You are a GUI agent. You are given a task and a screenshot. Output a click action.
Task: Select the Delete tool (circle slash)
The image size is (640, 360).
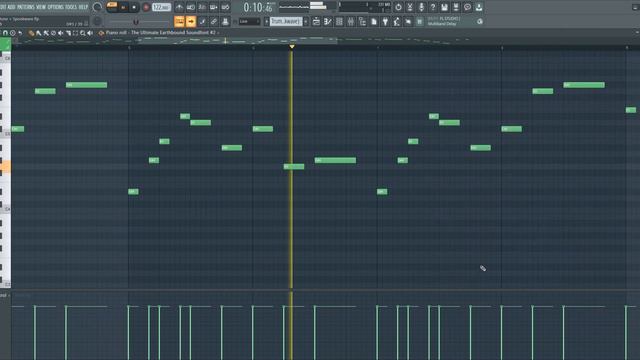coord(53,33)
